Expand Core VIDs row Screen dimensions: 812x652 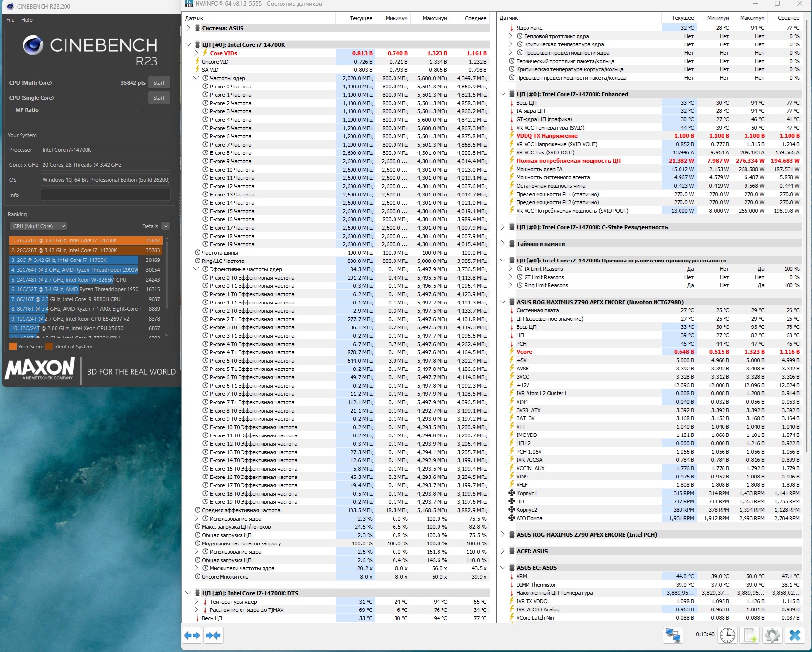(196, 53)
